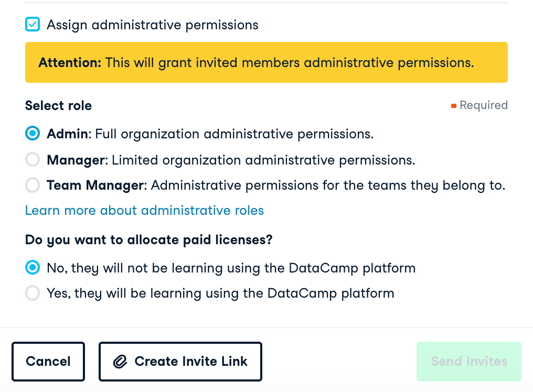The width and height of the screenshot is (533, 392).
Task: Choose the "Yes, they will be learning" radio
Action: click(x=33, y=293)
